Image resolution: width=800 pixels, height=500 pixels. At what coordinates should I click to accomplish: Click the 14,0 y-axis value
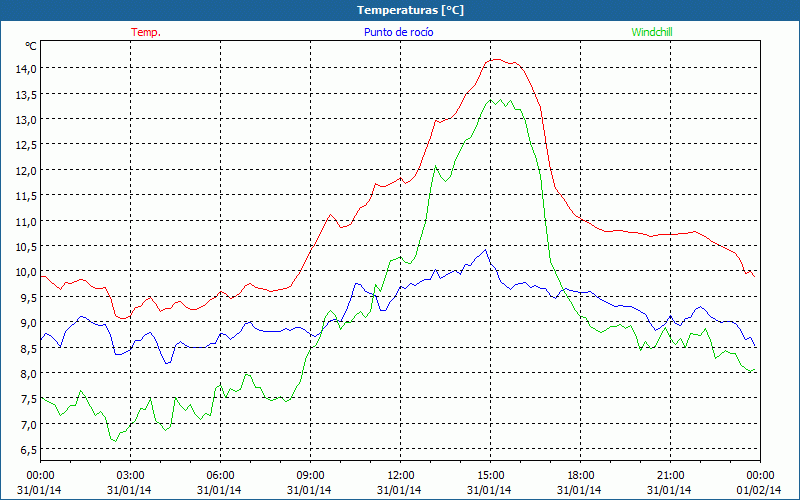point(26,68)
